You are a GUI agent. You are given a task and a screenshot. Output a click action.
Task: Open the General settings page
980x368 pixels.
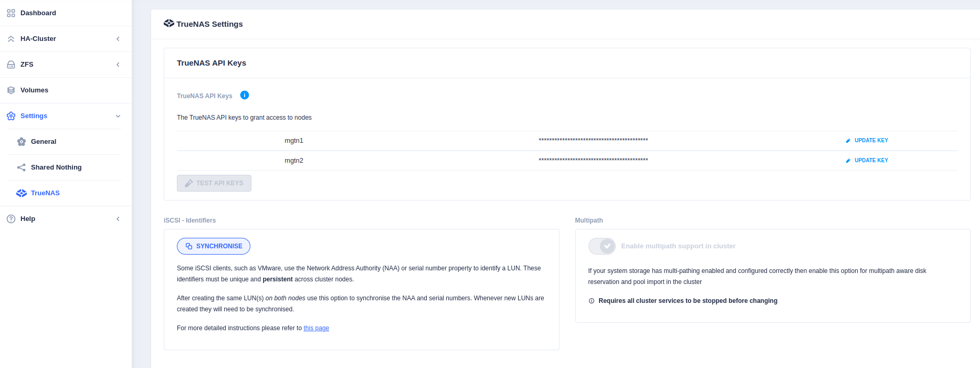[x=44, y=142]
